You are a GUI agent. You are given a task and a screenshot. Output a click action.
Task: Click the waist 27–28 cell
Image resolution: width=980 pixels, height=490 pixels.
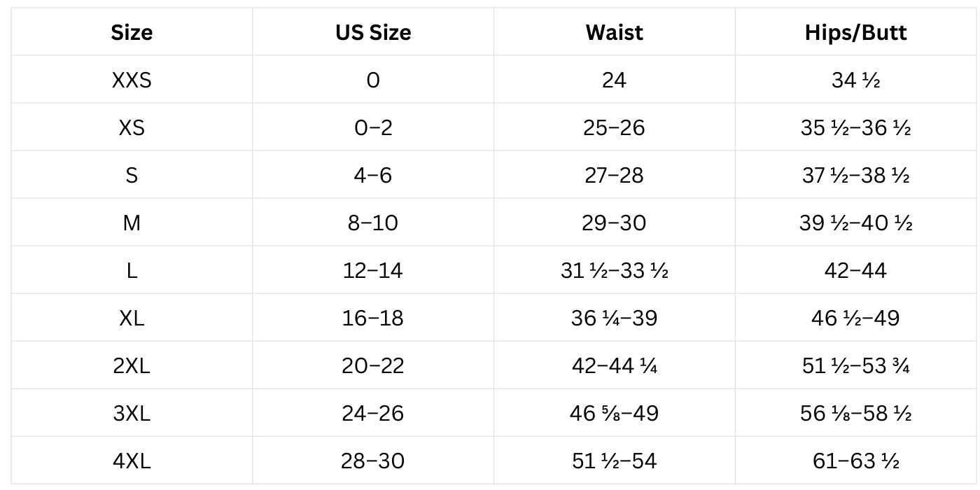click(x=615, y=175)
